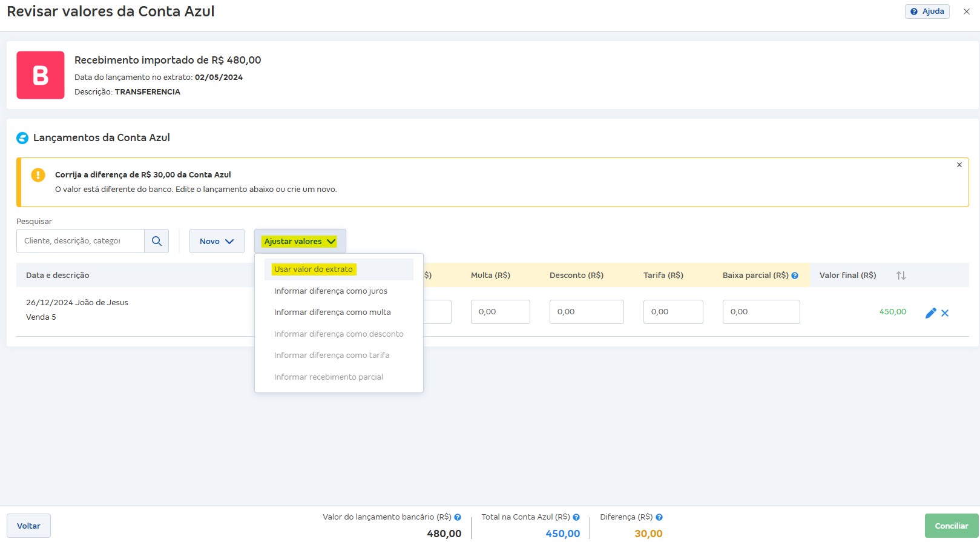Image resolution: width=980 pixels, height=542 pixels.
Task: Click the Conta Azul cloud icon
Action: coord(22,138)
